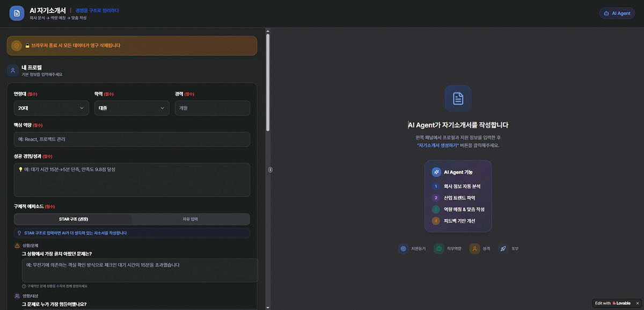Click the large document icon in right panel
The height and width of the screenshot is (310, 644).
458,98
